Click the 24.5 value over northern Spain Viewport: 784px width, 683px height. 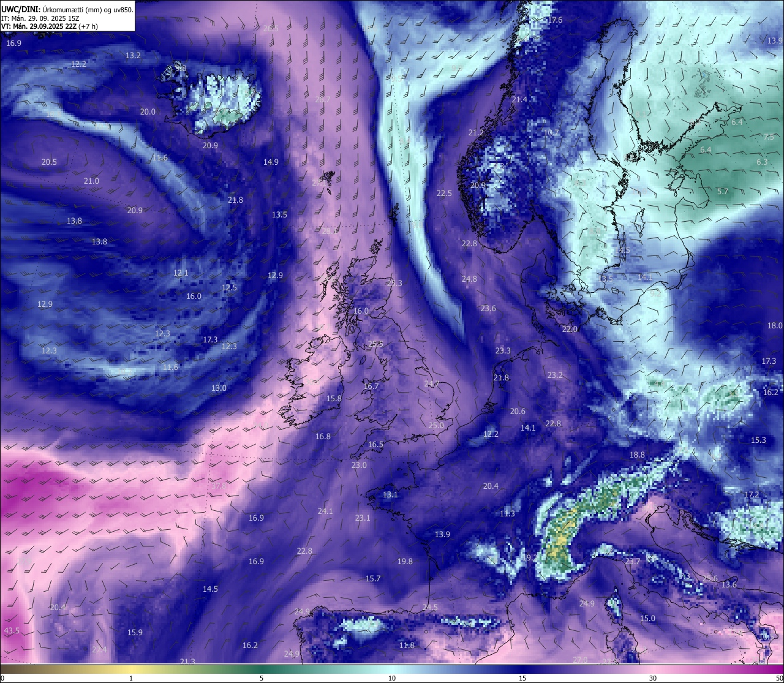pyautogui.click(x=430, y=607)
